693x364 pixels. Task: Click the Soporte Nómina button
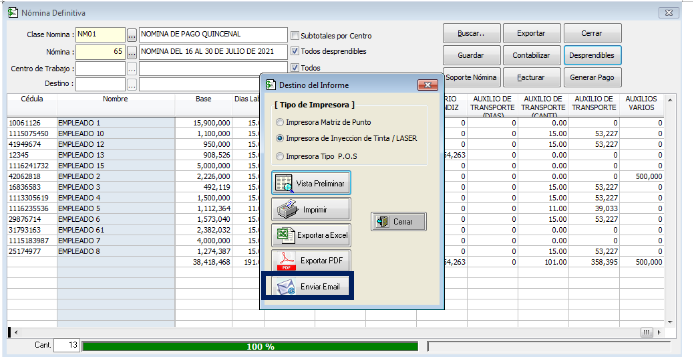[472, 77]
